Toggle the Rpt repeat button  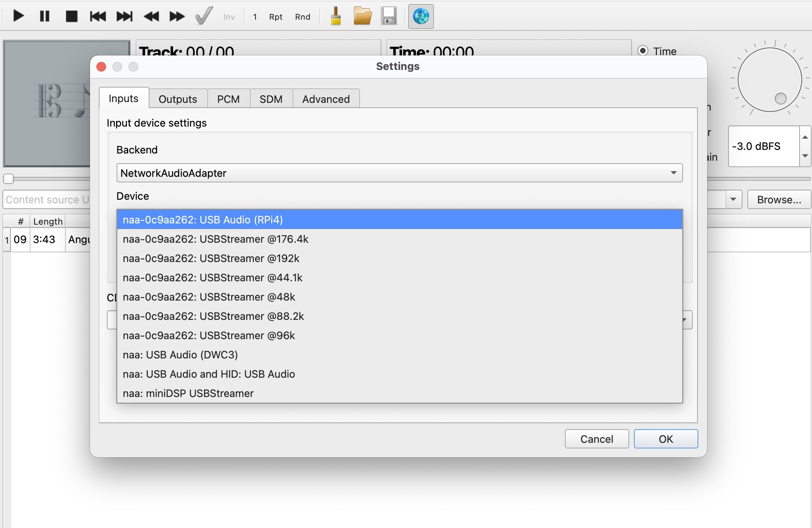276,17
